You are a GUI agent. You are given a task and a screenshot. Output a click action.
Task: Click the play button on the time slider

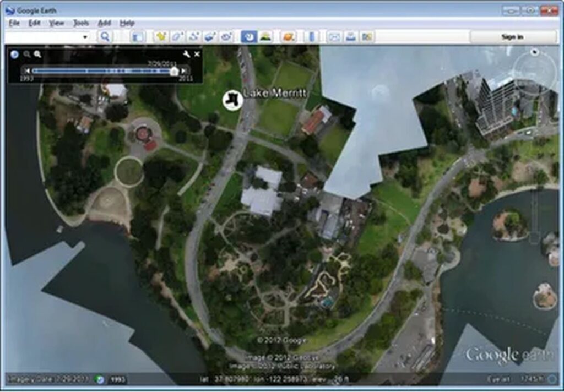pos(183,70)
